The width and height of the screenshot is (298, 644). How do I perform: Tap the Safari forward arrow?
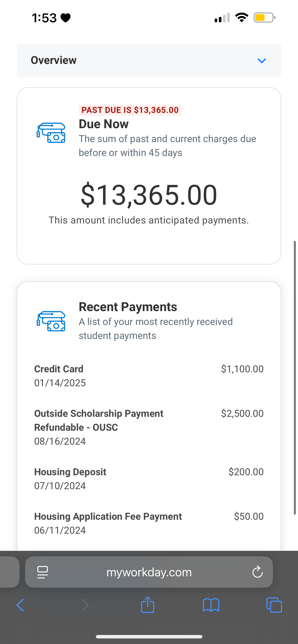[x=85, y=605]
